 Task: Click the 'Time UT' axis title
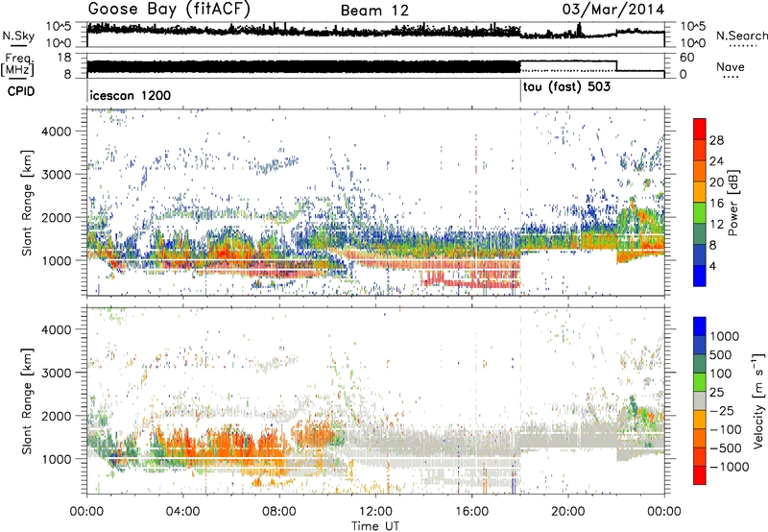pyautogui.click(x=375, y=526)
